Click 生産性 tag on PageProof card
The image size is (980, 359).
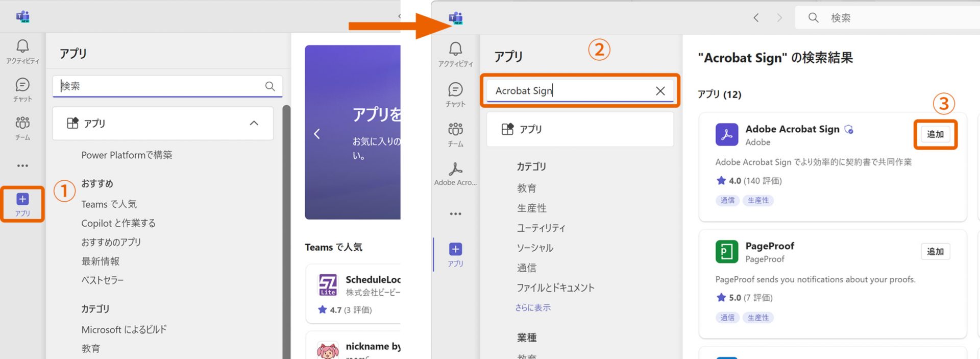[x=758, y=318]
